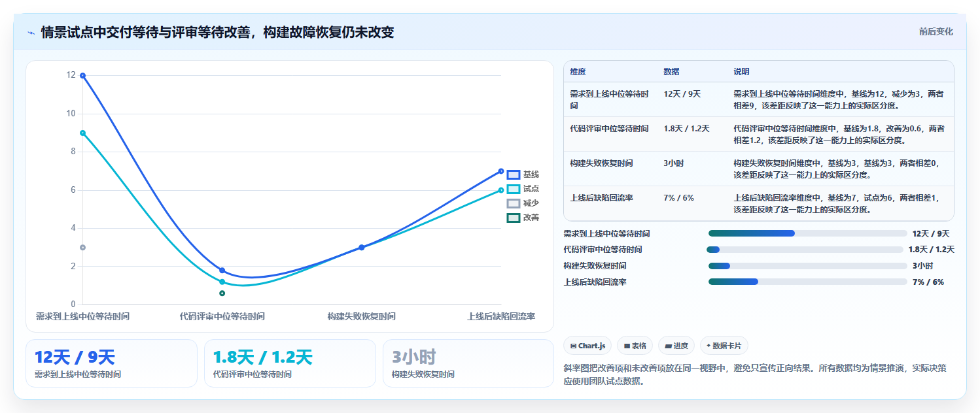Toggle the 减少 legend swatch in the chart

coord(514,203)
